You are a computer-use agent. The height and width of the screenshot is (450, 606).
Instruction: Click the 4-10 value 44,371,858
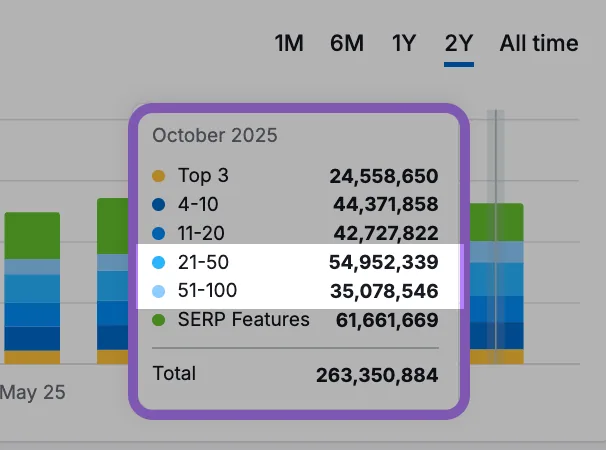pyautogui.click(x=386, y=205)
